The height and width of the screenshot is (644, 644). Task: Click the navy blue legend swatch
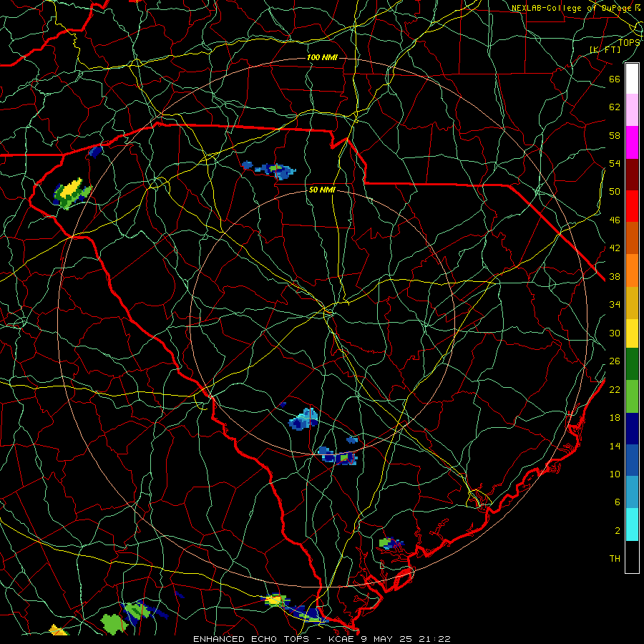point(632,429)
